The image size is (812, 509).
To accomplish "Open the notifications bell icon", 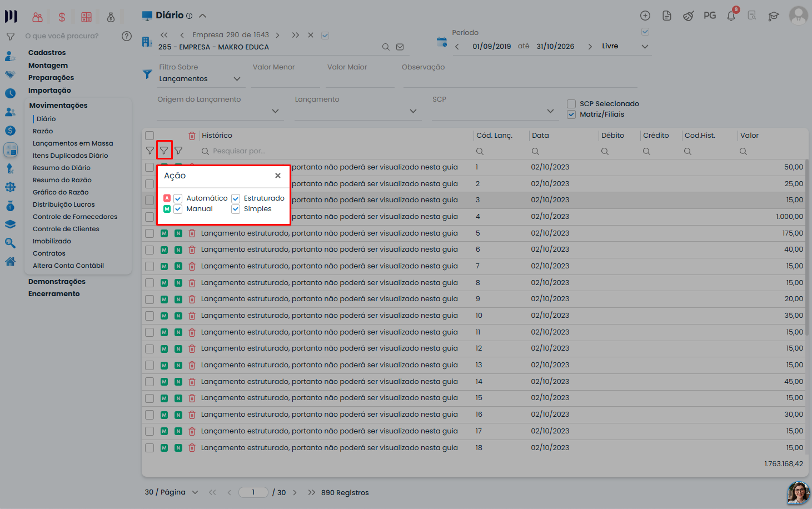I will point(731,16).
